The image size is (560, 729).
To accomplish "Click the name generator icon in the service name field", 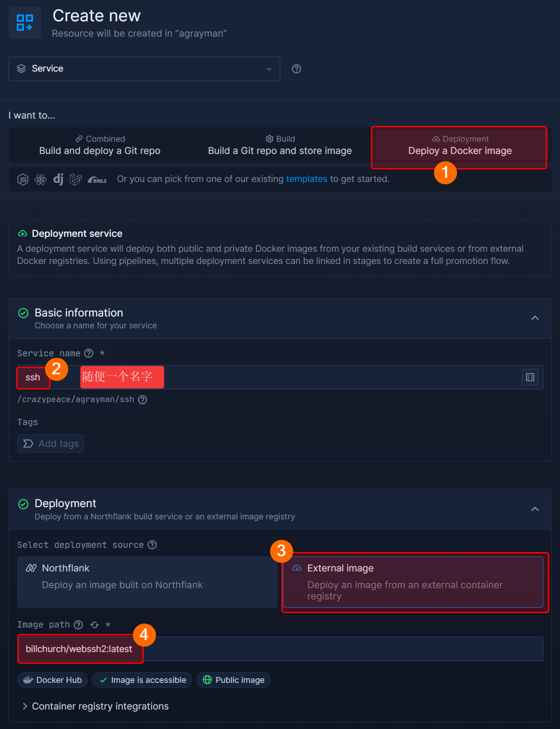I will point(530,377).
